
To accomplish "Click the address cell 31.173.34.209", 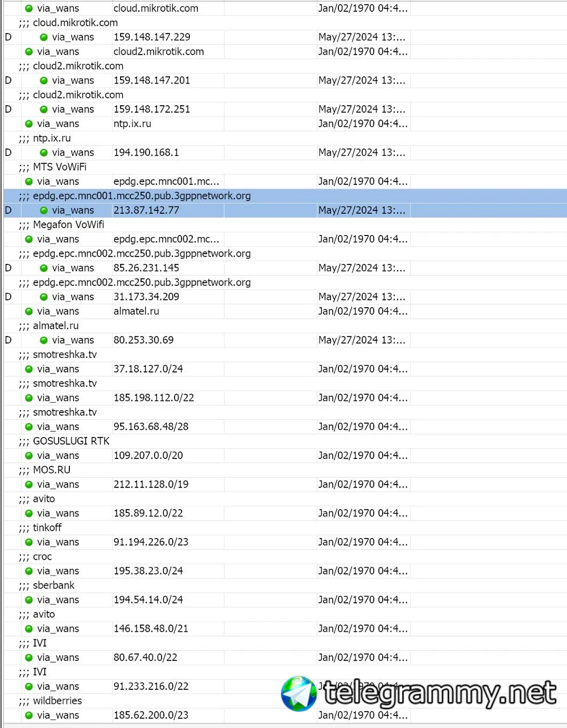I will (x=146, y=297).
